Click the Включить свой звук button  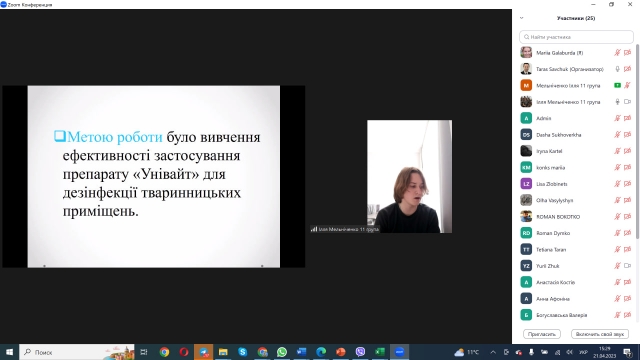[600, 334]
